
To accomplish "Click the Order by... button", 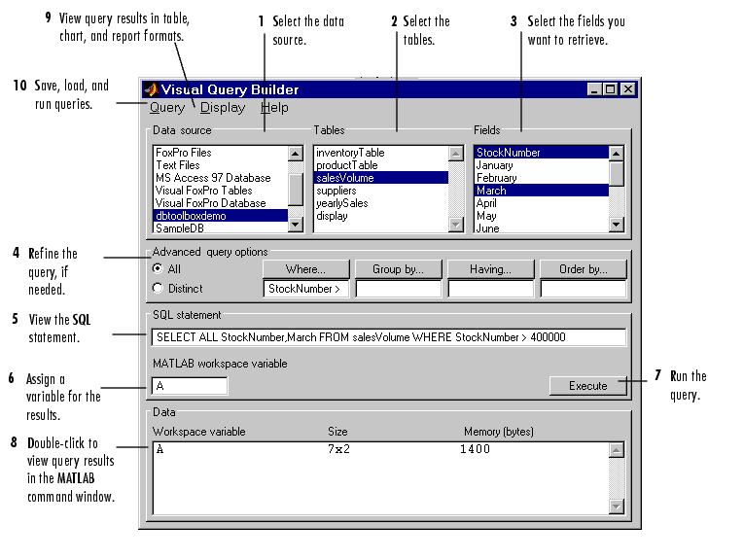I will click(x=584, y=269).
